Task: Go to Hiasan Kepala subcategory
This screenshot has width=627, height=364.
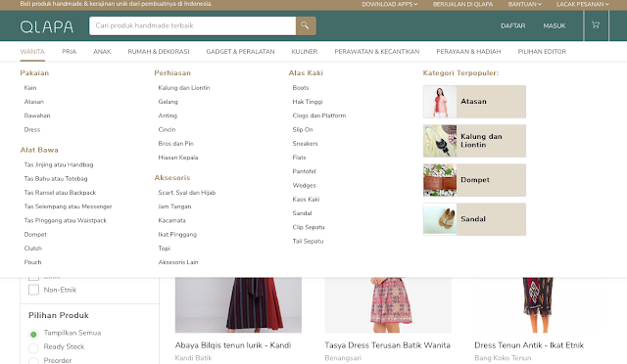Action: (178, 158)
